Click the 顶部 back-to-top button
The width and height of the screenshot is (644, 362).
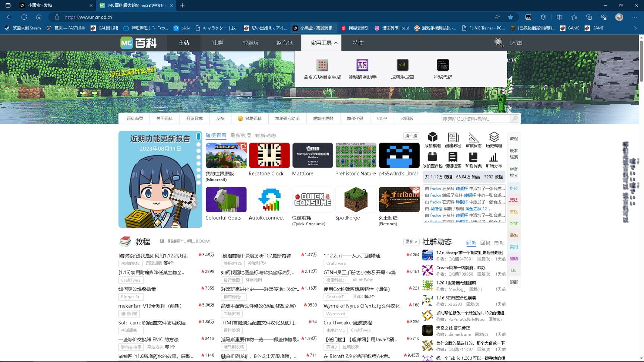coord(514,282)
